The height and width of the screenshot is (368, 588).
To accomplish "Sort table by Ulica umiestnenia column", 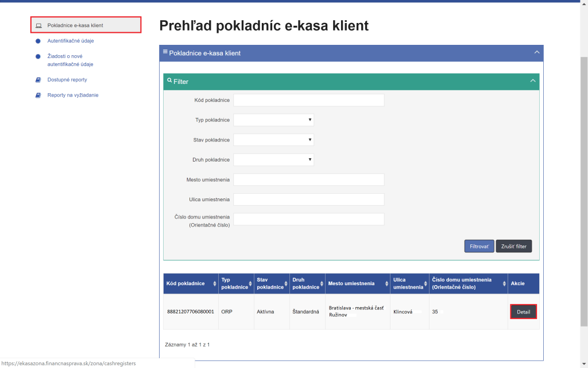I will (410, 283).
